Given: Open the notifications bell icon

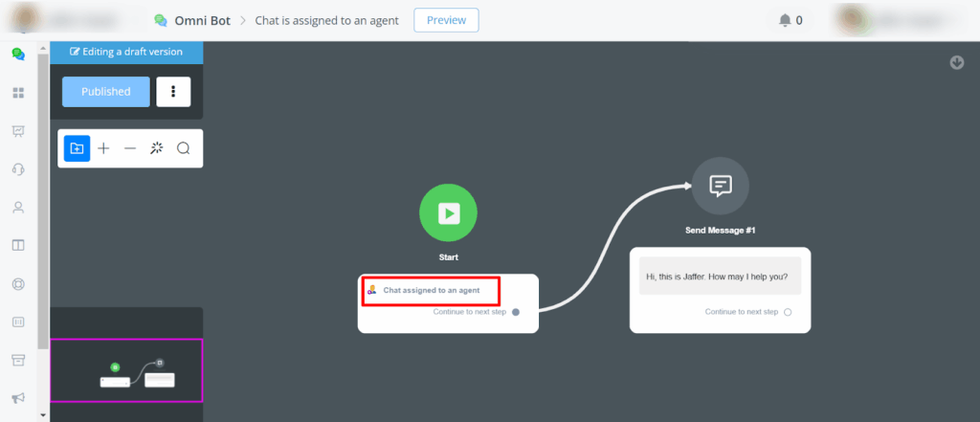Looking at the screenshot, I should coord(786,20).
